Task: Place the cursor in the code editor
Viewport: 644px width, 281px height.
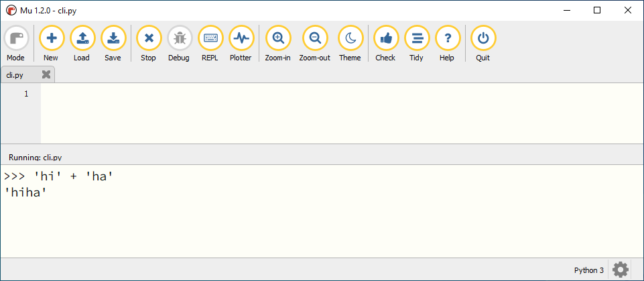Action: [342, 113]
